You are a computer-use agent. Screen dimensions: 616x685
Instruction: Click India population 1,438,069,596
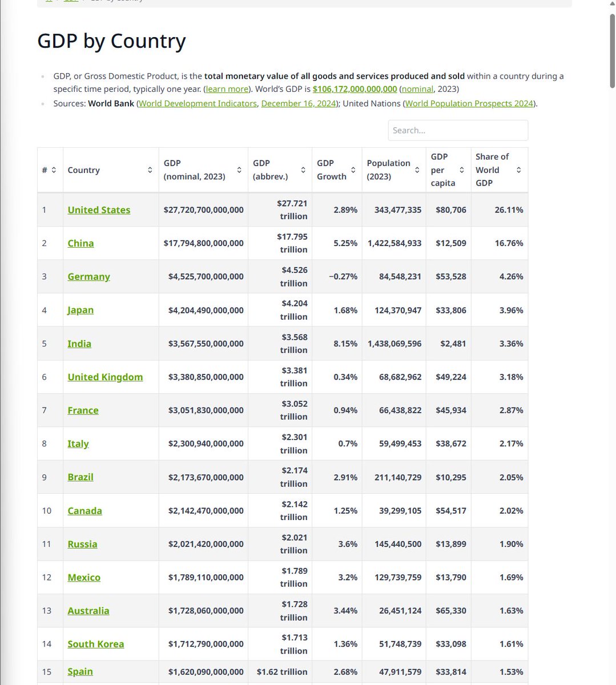coord(394,344)
